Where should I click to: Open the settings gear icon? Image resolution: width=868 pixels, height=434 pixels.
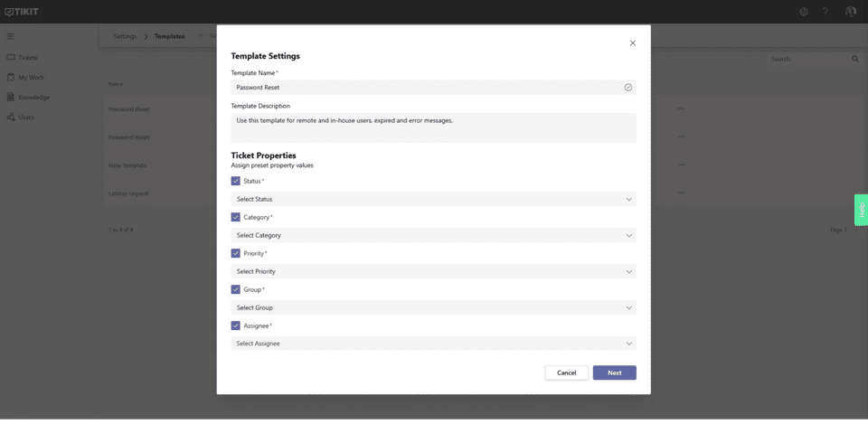[804, 12]
